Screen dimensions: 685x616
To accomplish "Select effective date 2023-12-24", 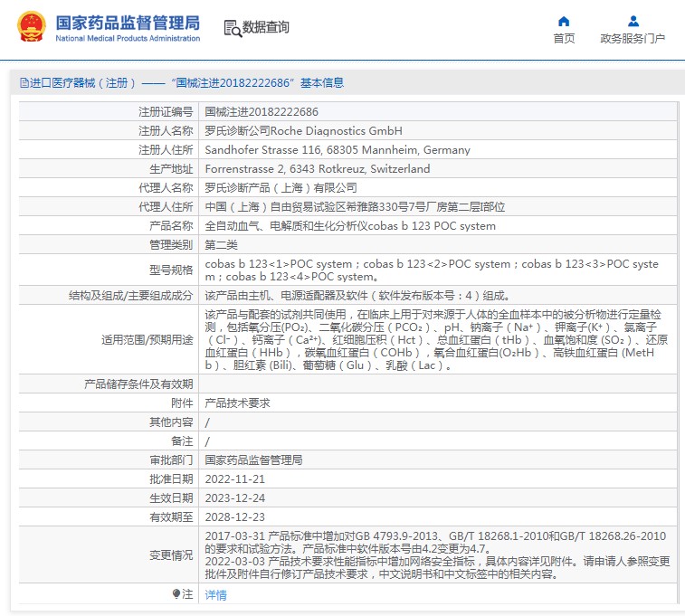I will click(x=235, y=498).
